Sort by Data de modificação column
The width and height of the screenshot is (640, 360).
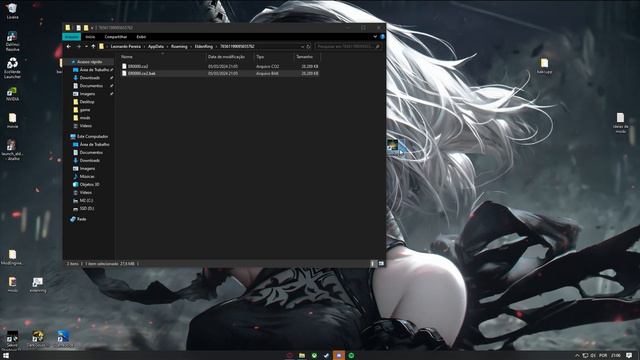click(x=226, y=57)
